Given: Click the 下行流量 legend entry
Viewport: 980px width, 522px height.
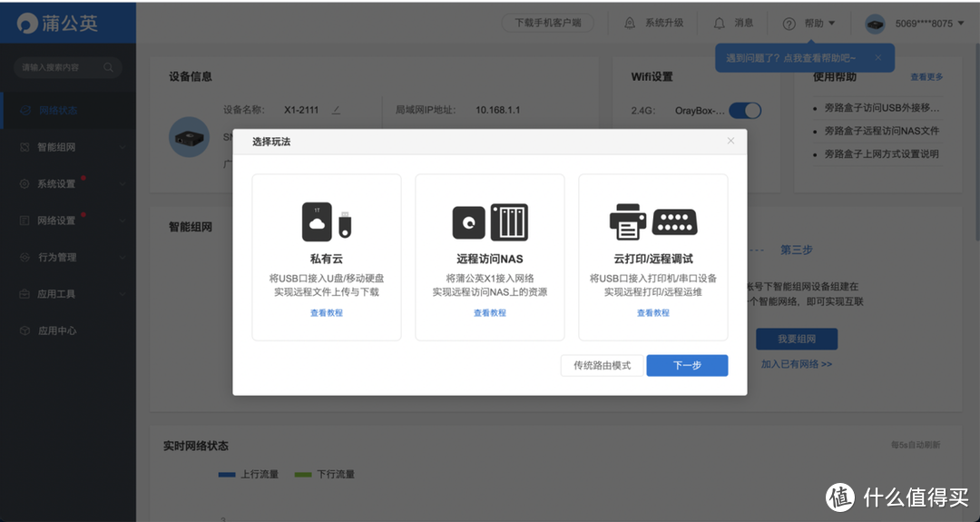Looking at the screenshot, I should point(324,475).
